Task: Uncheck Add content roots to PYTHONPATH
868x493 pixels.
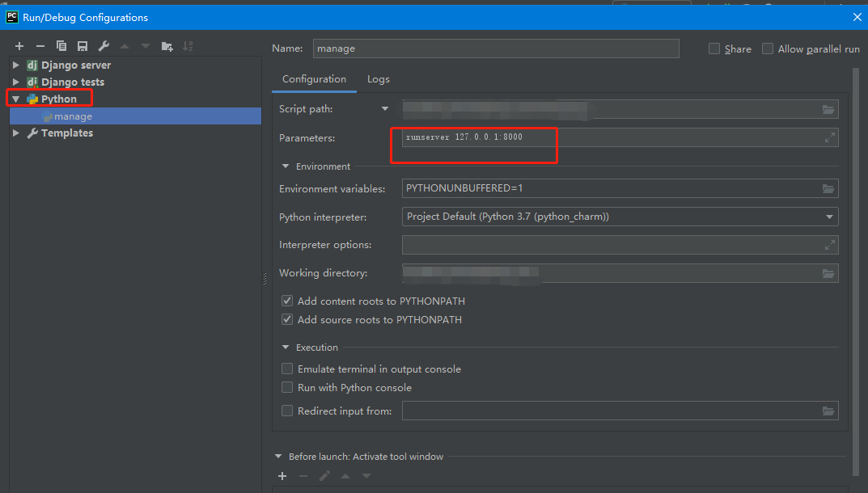Action: [287, 301]
